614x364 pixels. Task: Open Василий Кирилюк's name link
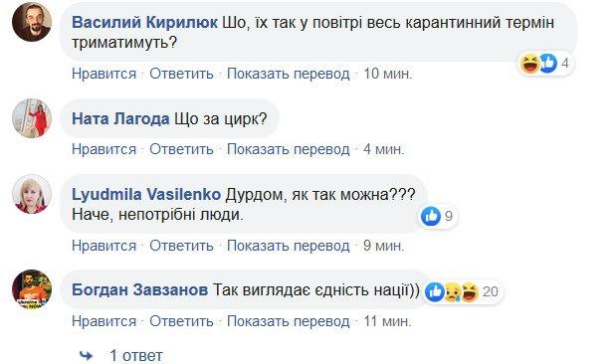coord(144,22)
